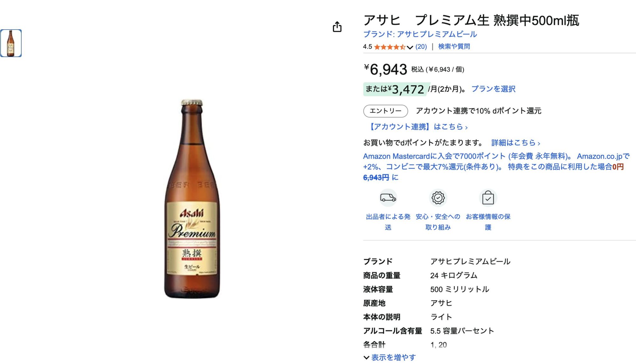This screenshot has width=636, height=364.
Task: Click the safety badge checkmark icon
Action: (x=438, y=198)
